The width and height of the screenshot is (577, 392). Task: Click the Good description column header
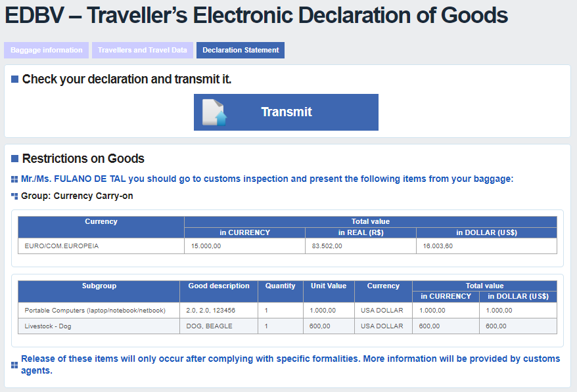tap(218, 286)
